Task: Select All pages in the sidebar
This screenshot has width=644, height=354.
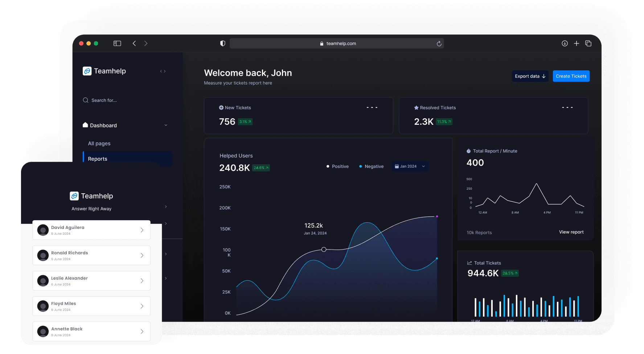Action: (x=99, y=144)
